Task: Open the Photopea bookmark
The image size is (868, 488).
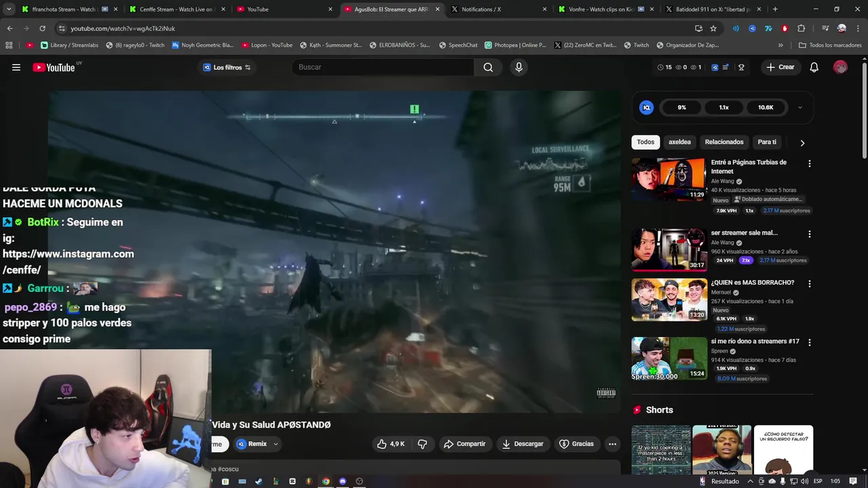Action: pyautogui.click(x=515, y=45)
